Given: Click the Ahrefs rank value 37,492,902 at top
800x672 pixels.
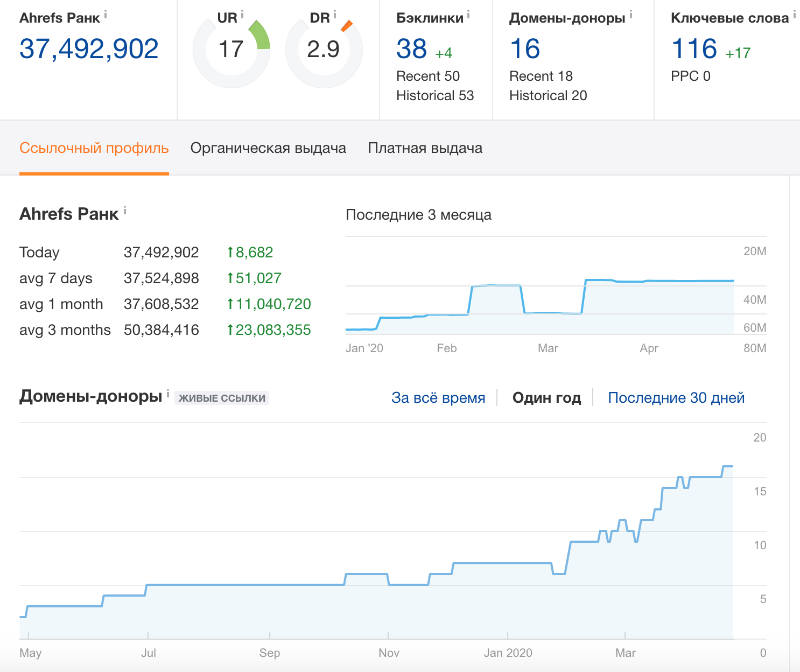Looking at the screenshot, I should [89, 49].
